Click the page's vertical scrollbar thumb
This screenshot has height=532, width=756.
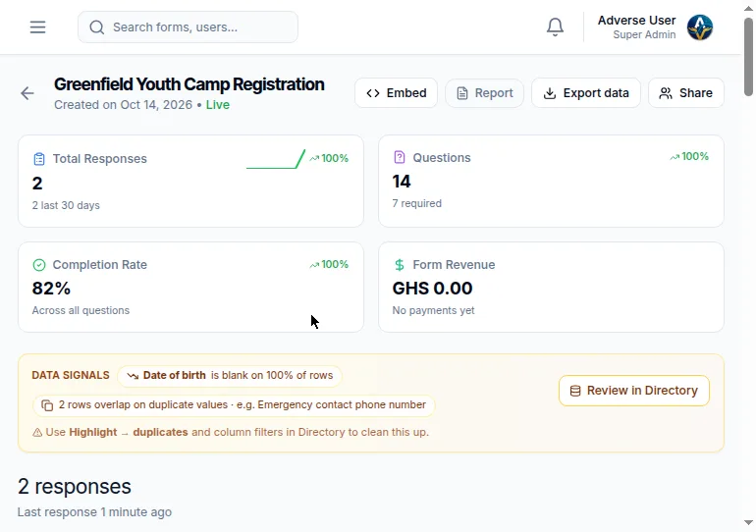[748, 57]
